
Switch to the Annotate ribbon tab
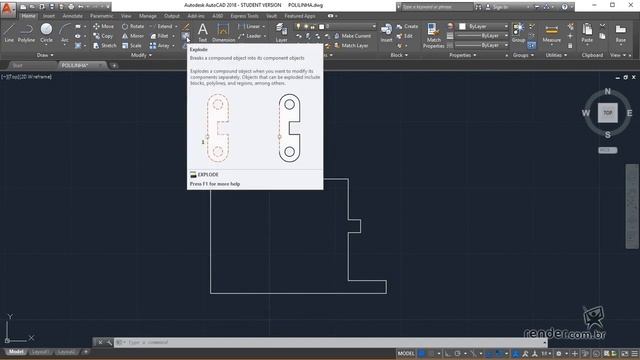click(72, 16)
